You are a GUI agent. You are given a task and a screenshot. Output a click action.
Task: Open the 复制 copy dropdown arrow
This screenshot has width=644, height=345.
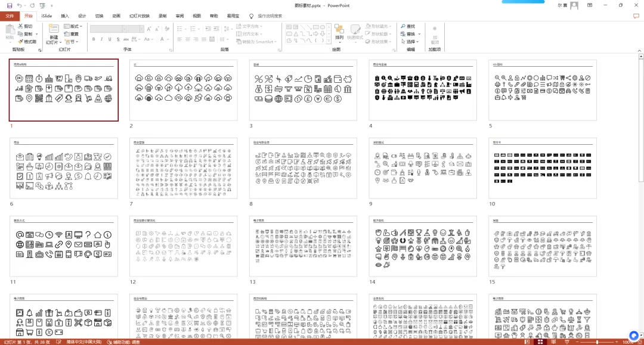pyautogui.click(x=36, y=34)
